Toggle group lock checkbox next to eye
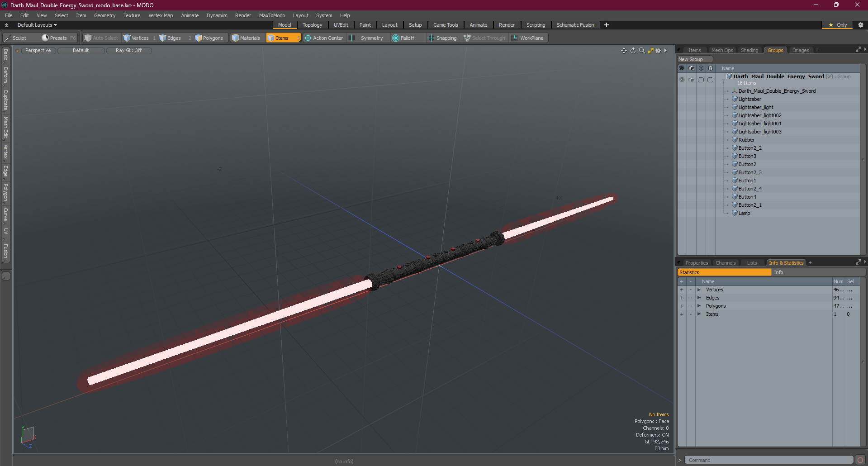This screenshot has width=868, height=466. (701, 80)
